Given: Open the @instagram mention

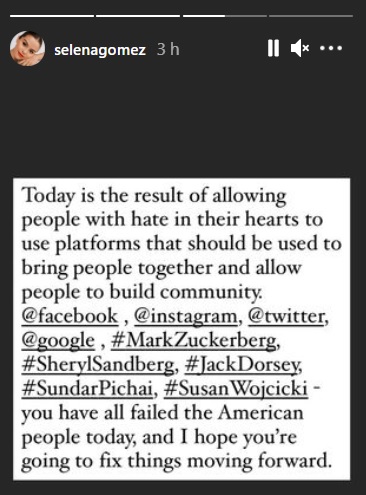Looking at the screenshot, I should 186,317.
